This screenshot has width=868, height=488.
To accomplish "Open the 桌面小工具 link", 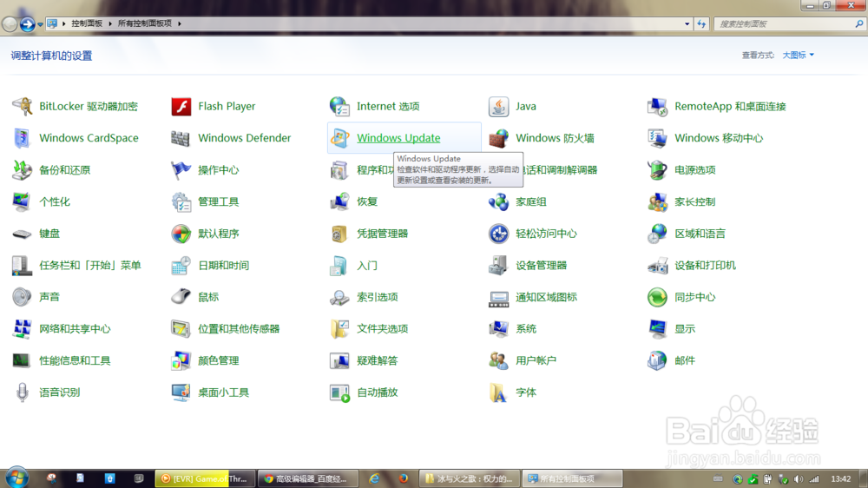I will click(223, 392).
